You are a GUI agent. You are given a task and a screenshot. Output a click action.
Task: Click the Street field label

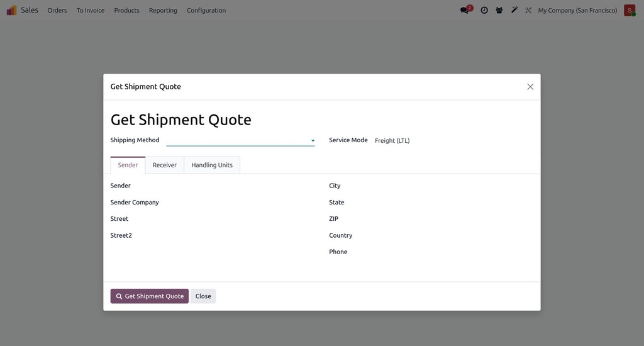pyautogui.click(x=119, y=219)
